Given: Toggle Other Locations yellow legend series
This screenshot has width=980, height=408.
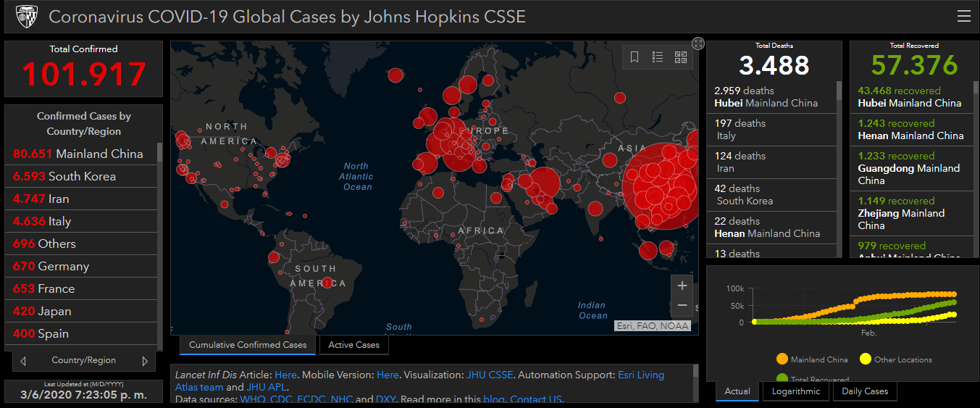Looking at the screenshot, I should 895,359.
